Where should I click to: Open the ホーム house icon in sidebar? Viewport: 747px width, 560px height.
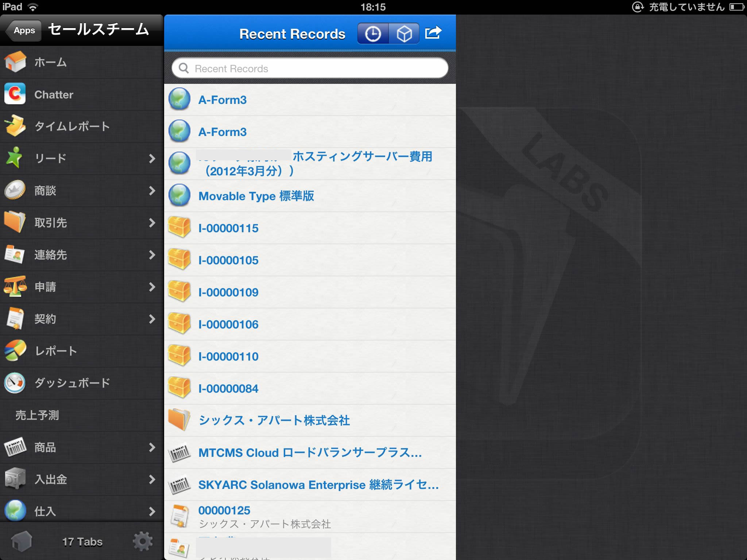point(15,62)
